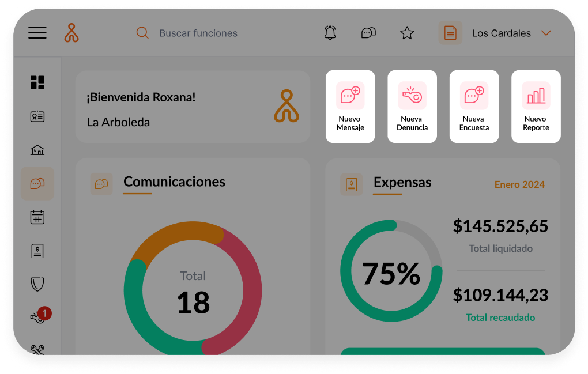
Task: Expand the Los Cardales dropdown
Action: coord(500,33)
